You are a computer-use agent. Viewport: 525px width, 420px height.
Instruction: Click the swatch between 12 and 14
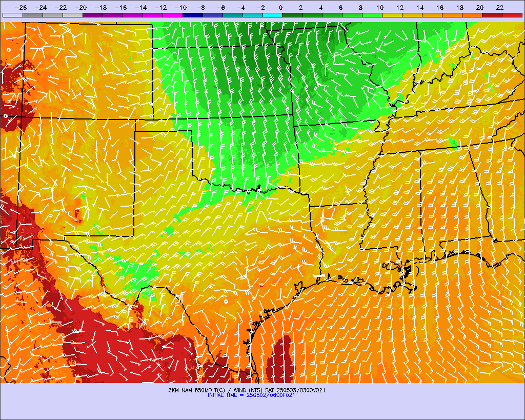point(413,15)
